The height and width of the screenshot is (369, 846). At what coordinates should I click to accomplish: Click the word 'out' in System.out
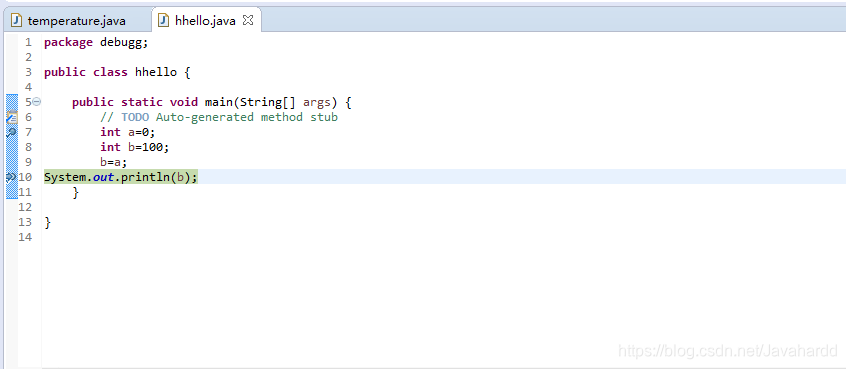click(x=104, y=177)
